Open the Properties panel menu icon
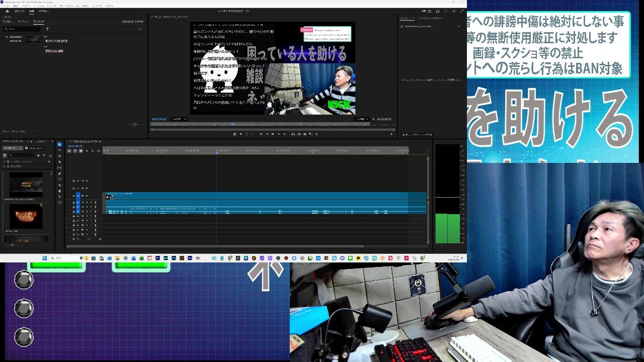 tap(414, 18)
